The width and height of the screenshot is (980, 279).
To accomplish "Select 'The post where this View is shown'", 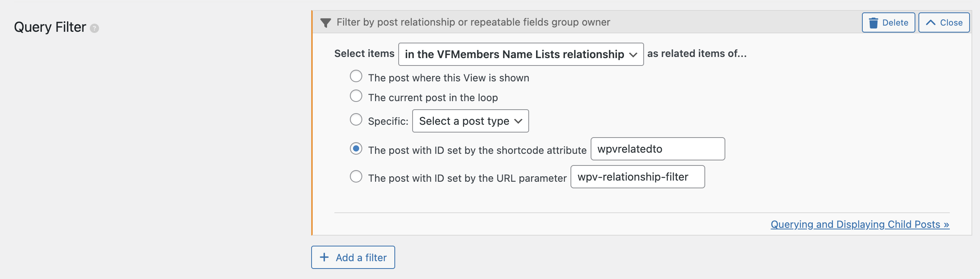I will point(356,76).
